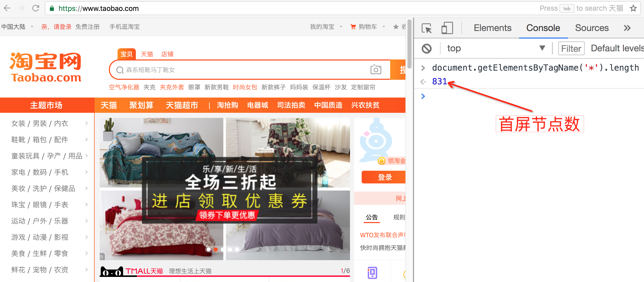Click the browser back arrow
This screenshot has height=282, width=644.
[7, 8]
